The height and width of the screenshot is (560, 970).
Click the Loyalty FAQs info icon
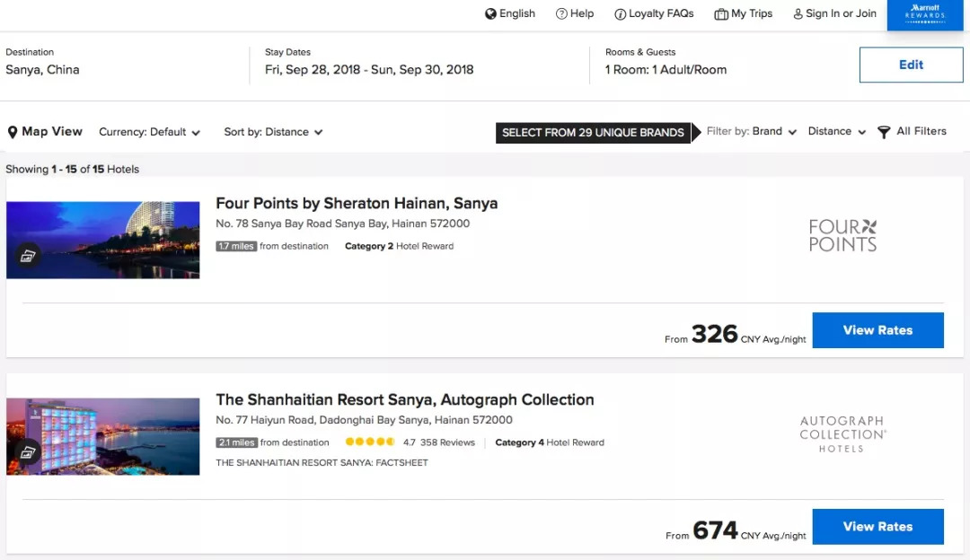(x=620, y=14)
